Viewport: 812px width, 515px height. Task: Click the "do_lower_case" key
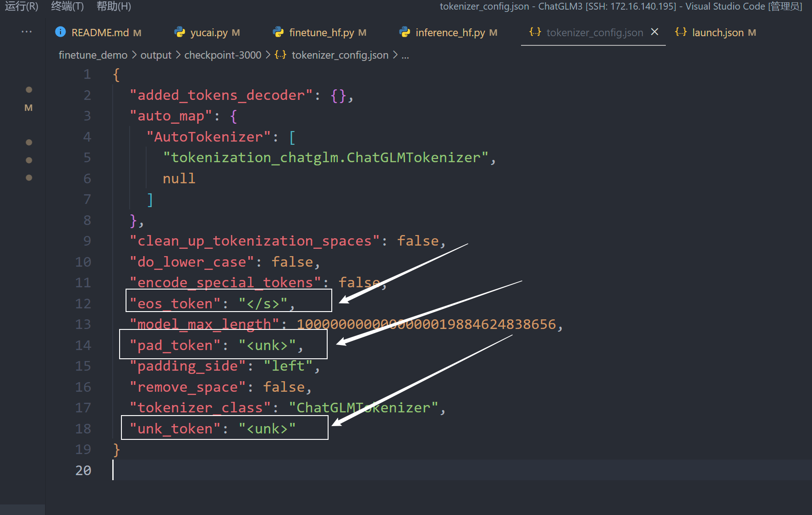coord(192,262)
